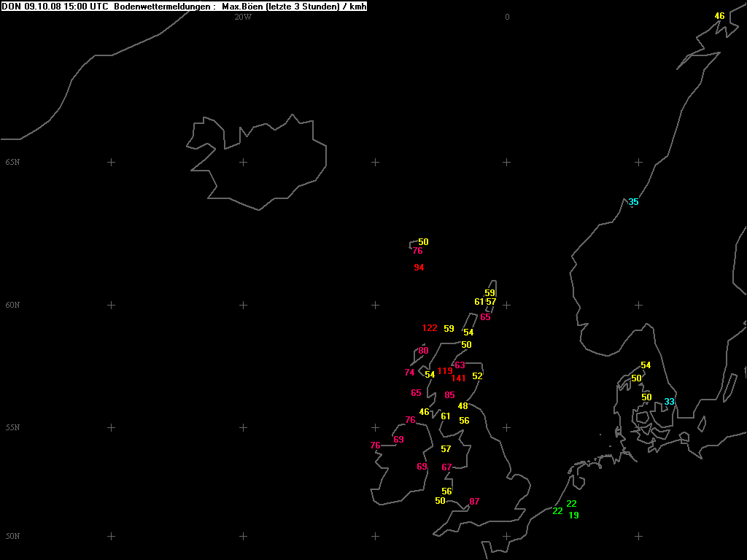Select the yellow 46 reading at top right

coord(719,16)
